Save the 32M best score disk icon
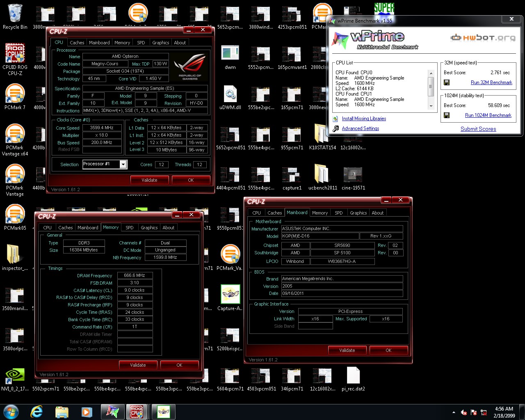The width and height of the screenshot is (525, 420). [447, 82]
